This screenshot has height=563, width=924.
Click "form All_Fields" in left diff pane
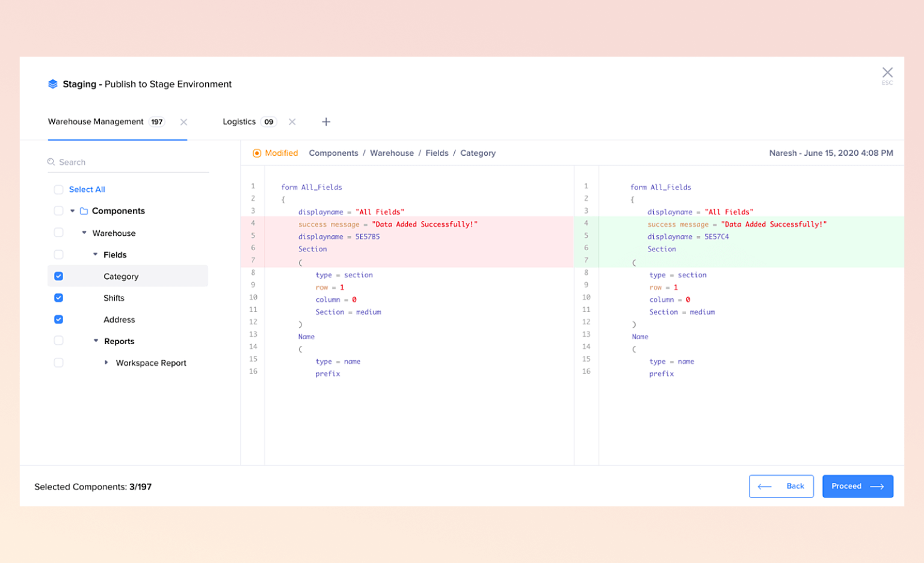coord(312,187)
